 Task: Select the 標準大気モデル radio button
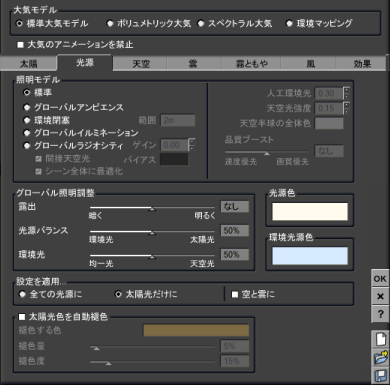click(20, 23)
